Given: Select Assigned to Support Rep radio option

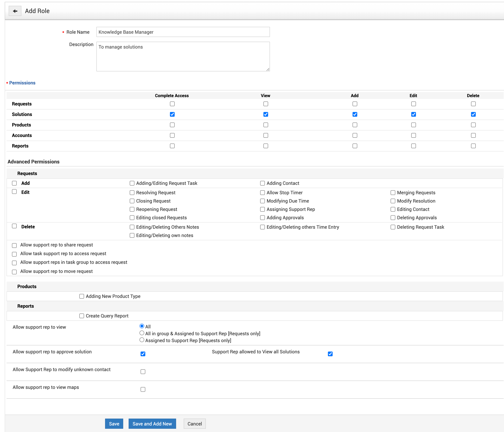Looking at the screenshot, I should [x=142, y=340].
